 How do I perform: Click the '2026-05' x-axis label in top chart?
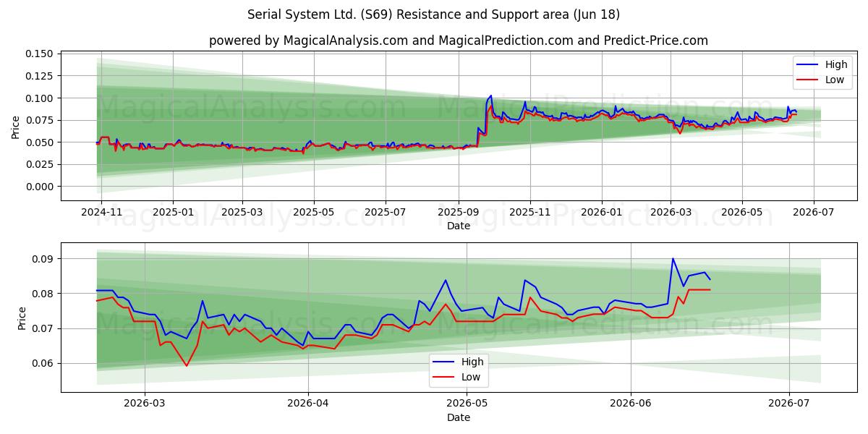741,213
